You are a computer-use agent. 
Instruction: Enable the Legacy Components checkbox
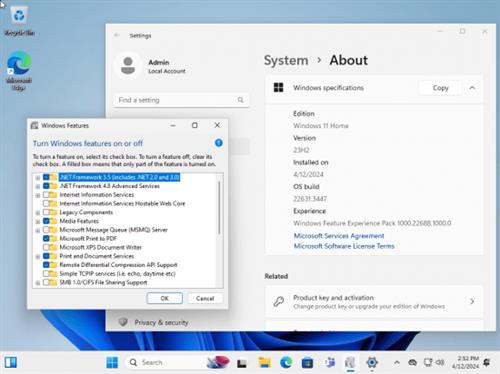pyautogui.click(x=46, y=212)
